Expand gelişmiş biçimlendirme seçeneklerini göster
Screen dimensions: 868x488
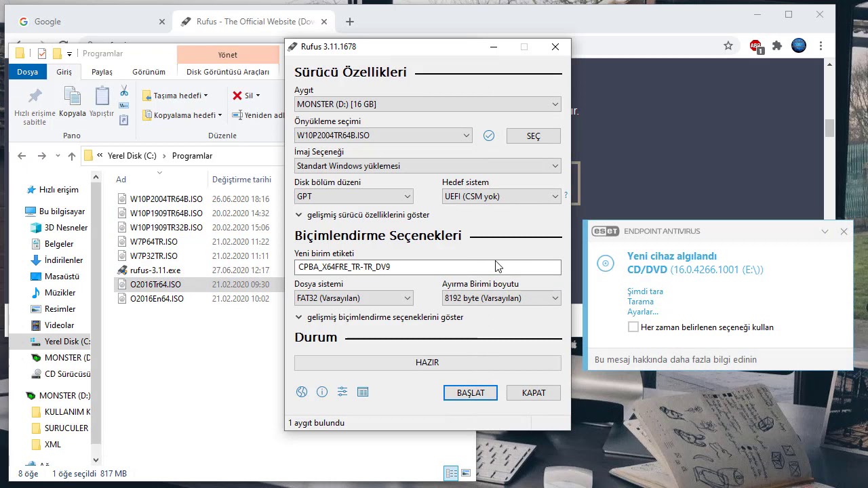380,317
